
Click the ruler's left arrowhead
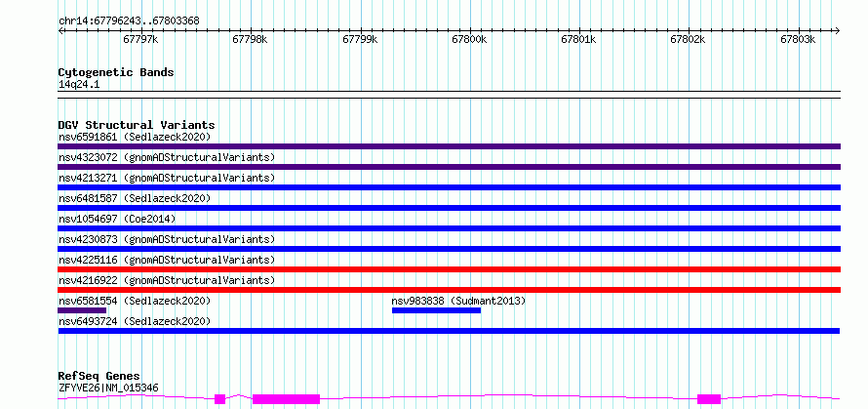(60, 30)
